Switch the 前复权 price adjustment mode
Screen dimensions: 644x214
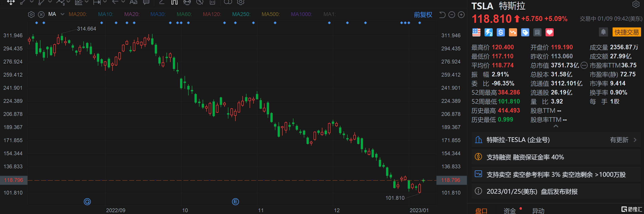[x=423, y=15]
